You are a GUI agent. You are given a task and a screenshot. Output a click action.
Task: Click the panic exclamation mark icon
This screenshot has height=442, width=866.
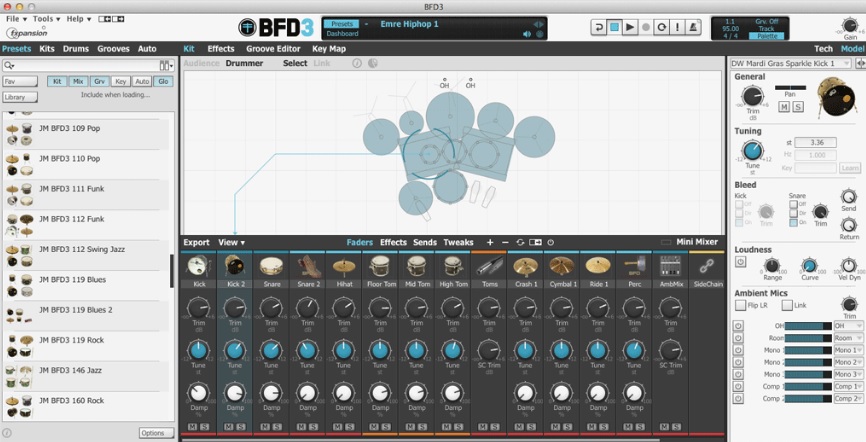point(677,27)
